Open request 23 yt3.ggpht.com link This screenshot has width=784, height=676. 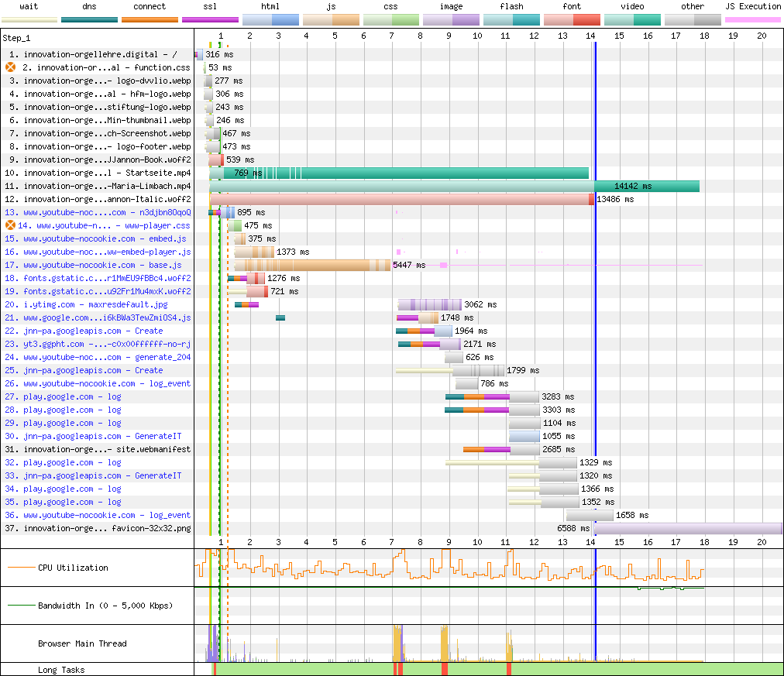[98, 344]
